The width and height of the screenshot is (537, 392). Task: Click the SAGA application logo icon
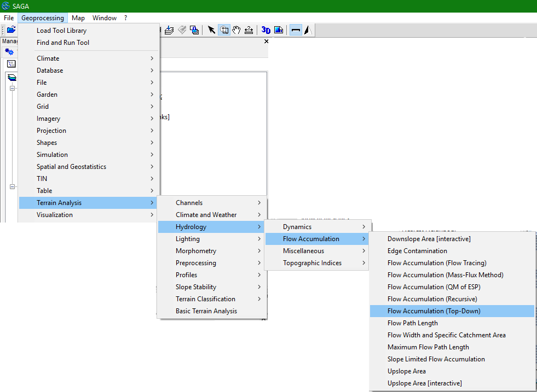(5, 6)
